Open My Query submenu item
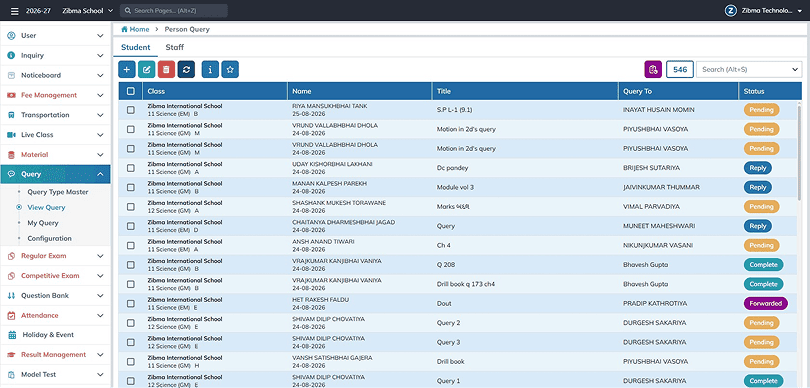This screenshot has width=810, height=388. [43, 223]
